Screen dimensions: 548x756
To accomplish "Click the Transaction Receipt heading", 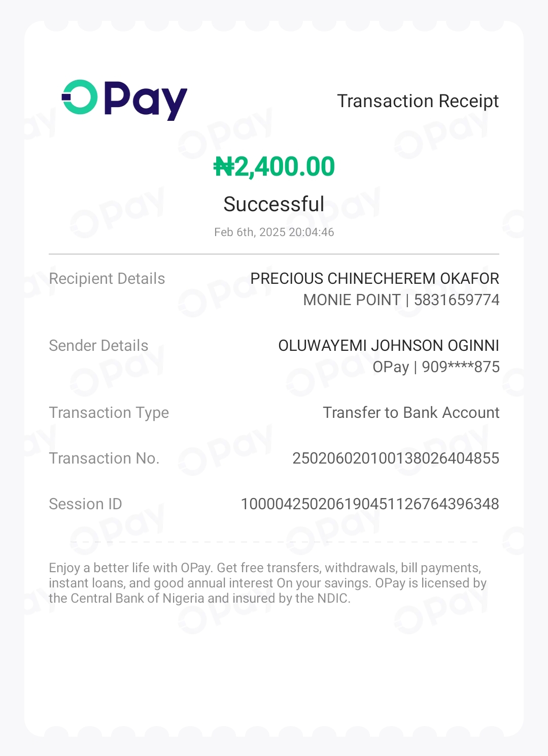I will (418, 101).
